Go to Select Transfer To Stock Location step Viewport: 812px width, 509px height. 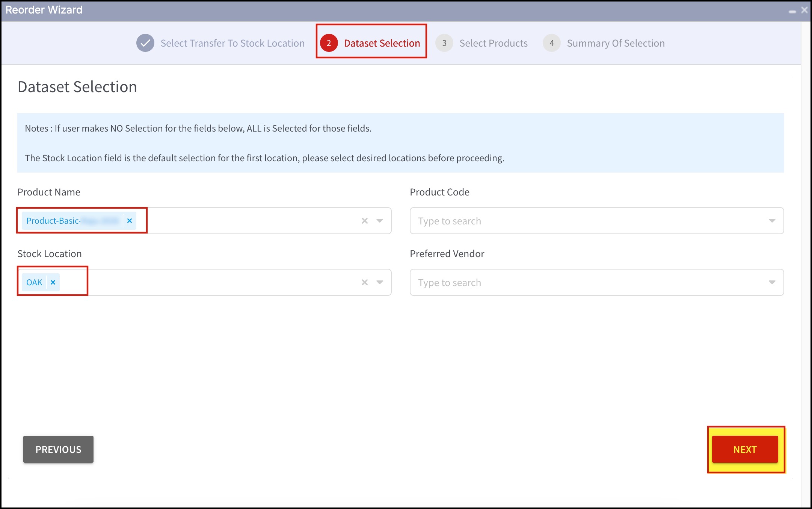[232, 43]
